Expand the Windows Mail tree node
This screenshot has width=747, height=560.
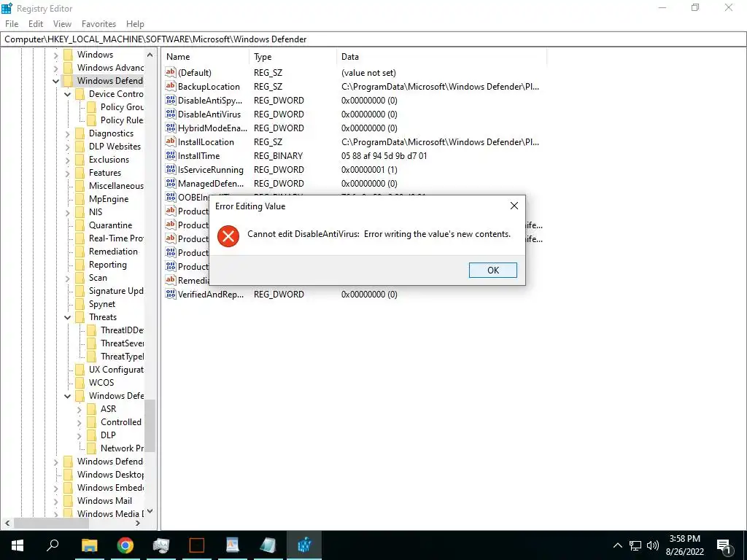55,501
